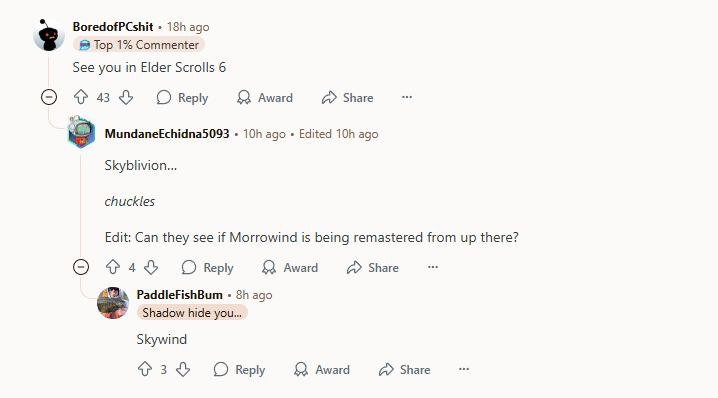Open more options on MundaneEchidna5093's comment
Screen dimensions: 718x398
click(433, 267)
